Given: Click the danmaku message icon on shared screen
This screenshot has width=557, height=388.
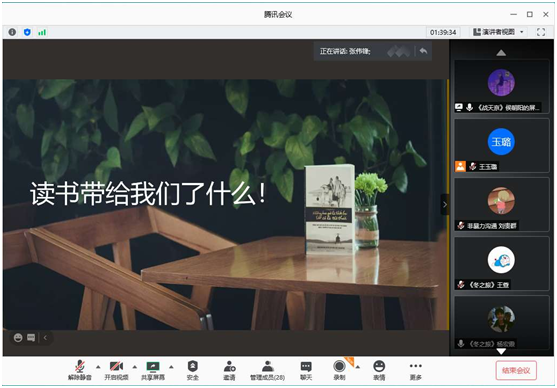Looking at the screenshot, I should [x=31, y=338].
